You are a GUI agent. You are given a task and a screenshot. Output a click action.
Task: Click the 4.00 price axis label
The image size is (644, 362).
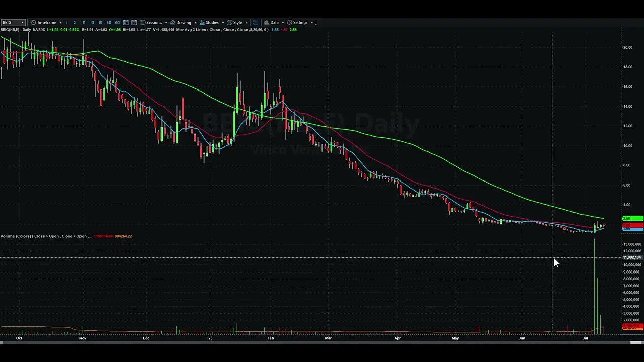[627, 205]
